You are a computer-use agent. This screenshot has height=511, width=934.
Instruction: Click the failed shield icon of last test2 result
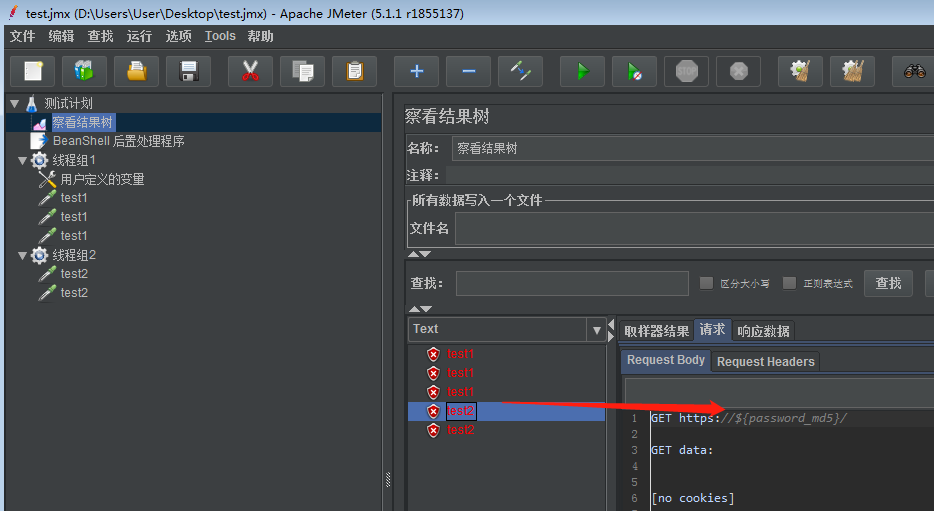tap(433, 430)
